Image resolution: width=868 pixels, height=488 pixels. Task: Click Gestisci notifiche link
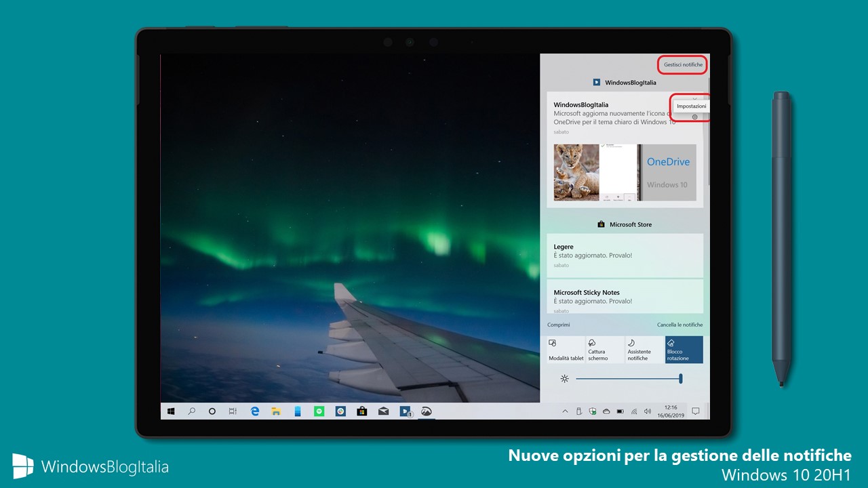click(x=683, y=64)
